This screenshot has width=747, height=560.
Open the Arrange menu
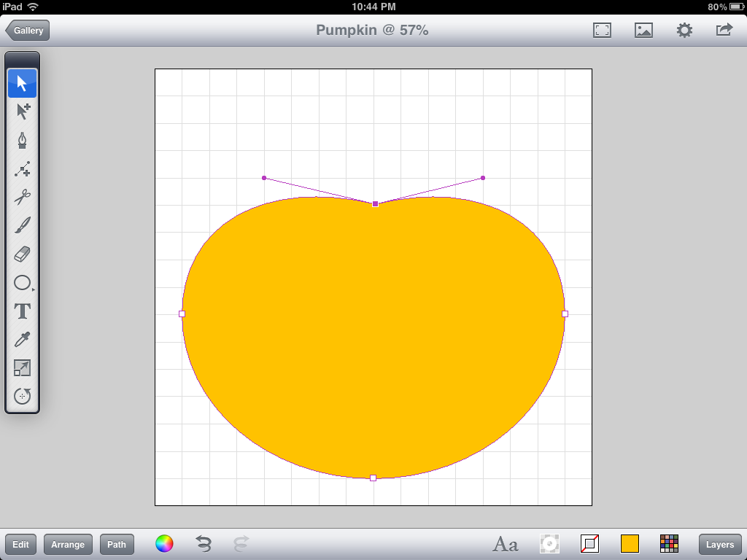click(x=68, y=544)
